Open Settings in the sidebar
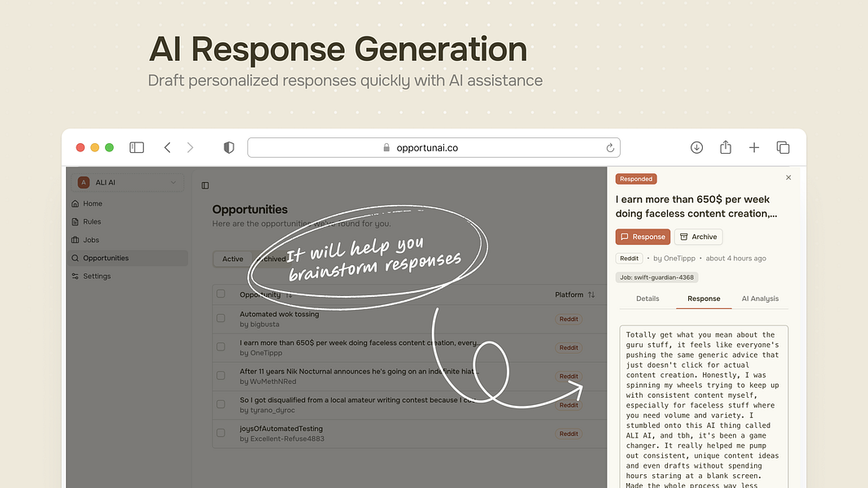Screen dimensions: 868x488 [x=97, y=276]
